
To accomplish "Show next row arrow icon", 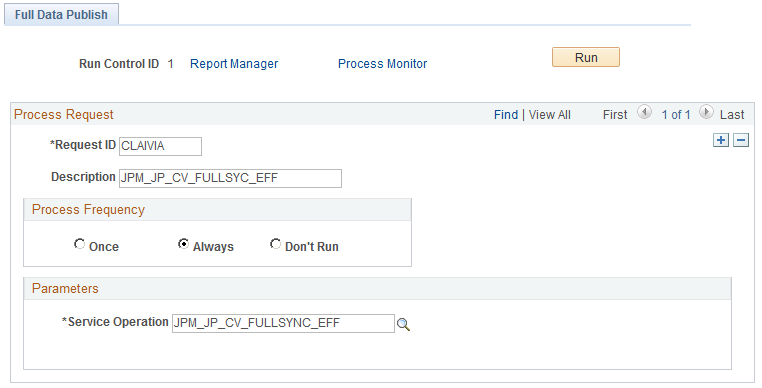I will pos(706,112).
